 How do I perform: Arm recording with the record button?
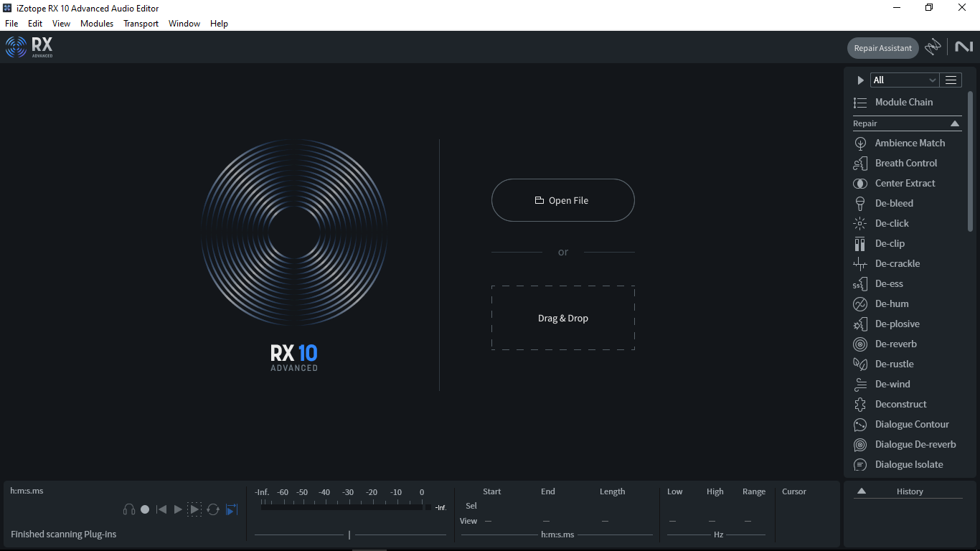click(x=145, y=509)
